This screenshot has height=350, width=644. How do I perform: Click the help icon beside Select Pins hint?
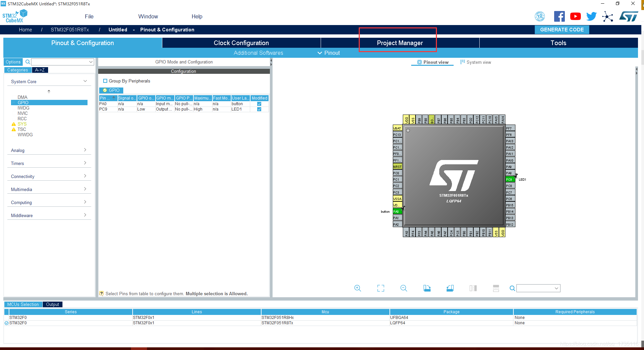(101, 294)
